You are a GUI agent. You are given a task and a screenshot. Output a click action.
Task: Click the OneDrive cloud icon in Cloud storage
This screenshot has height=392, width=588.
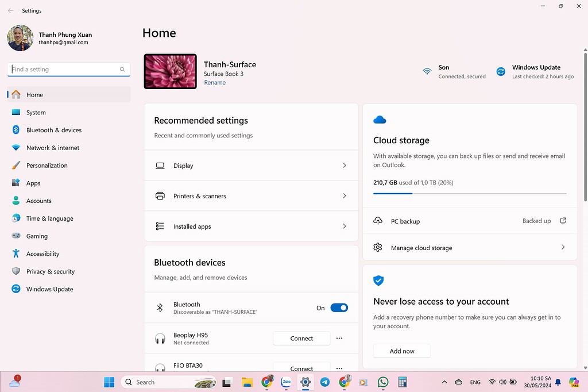pyautogui.click(x=380, y=120)
